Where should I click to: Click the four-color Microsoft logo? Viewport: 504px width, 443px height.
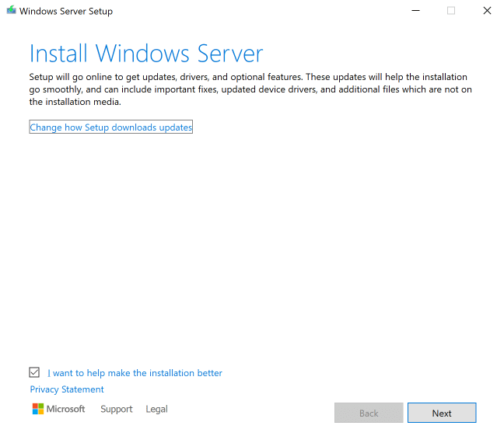coord(38,409)
